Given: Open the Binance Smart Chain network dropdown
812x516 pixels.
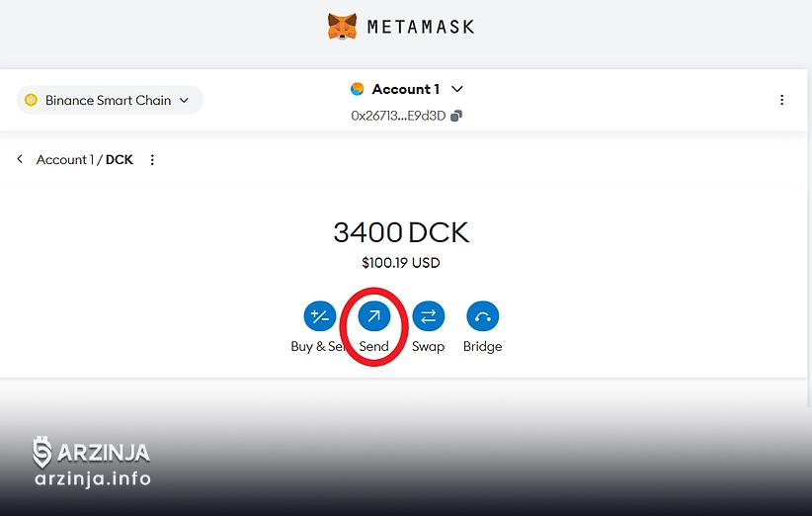Looking at the screenshot, I should [110, 100].
